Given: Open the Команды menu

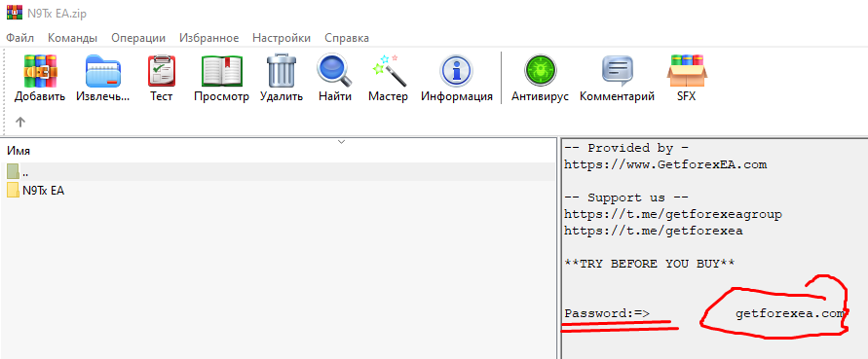Looking at the screenshot, I should pos(72,38).
